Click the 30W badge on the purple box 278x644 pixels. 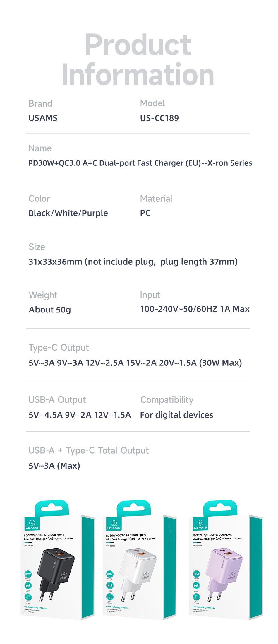[196, 574]
